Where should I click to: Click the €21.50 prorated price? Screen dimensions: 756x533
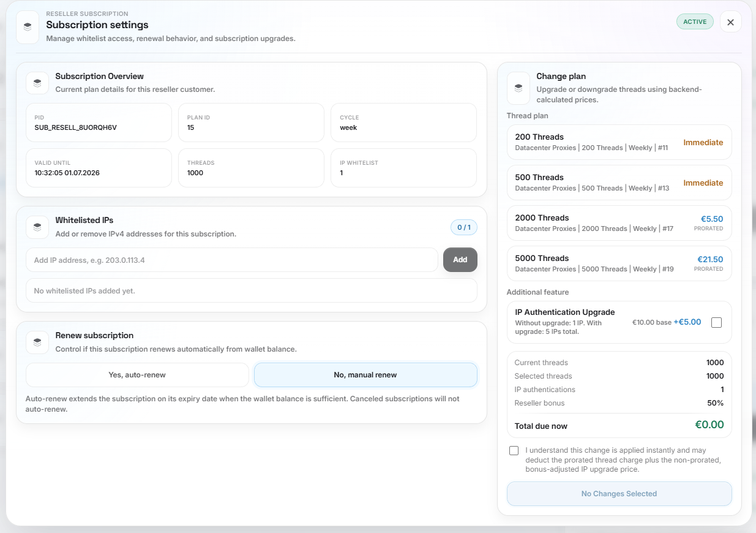710,259
